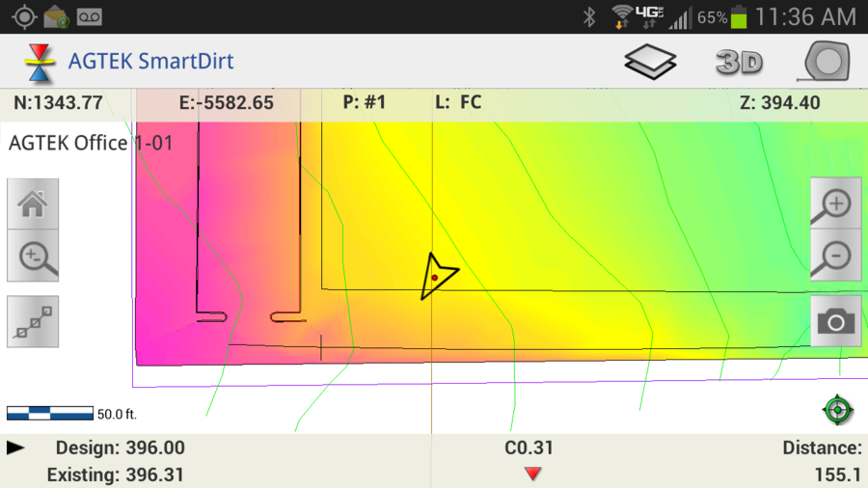Image resolution: width=868 pixels, height=488 pixels.
Task: Tap the Bluetooth status icon
Action: [589, 17]
